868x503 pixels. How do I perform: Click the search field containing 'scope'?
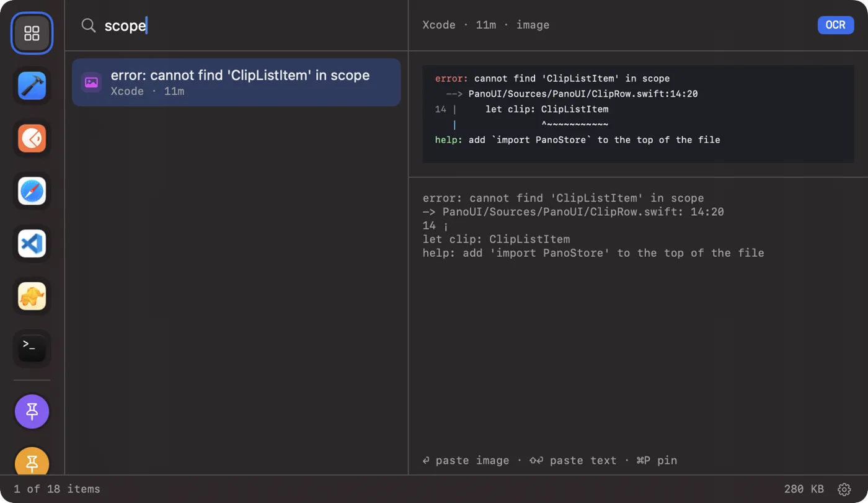tap(236, 25)
